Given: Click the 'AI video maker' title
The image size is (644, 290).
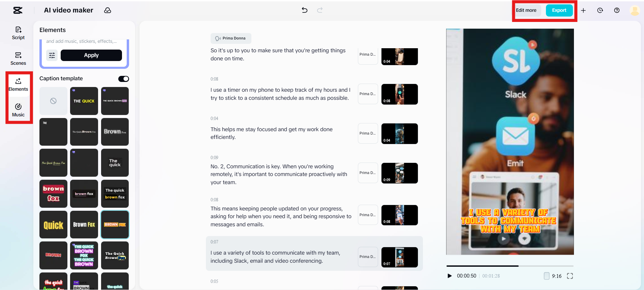Looking at the screenshot, I should click(68, 10).
